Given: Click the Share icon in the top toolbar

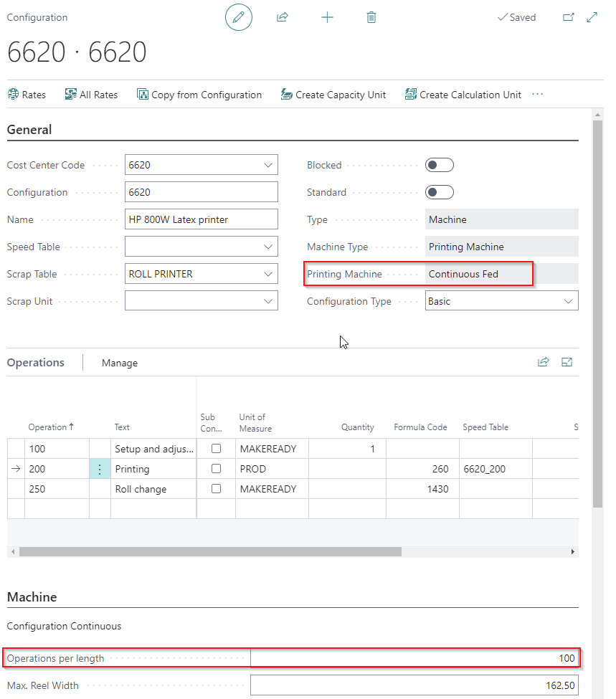Looking at the screenshot, I should (x=283, y=17).
